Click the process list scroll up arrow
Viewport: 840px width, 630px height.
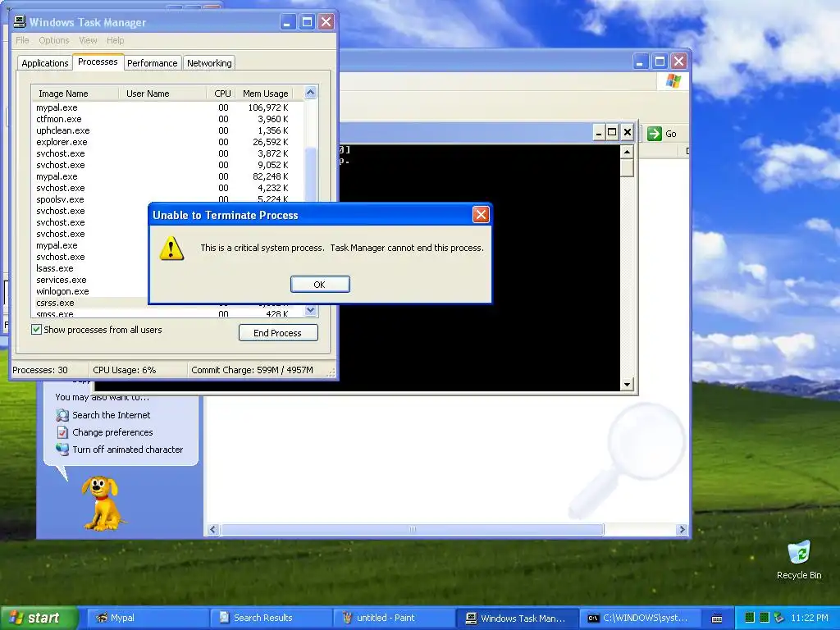pos(311,93)
